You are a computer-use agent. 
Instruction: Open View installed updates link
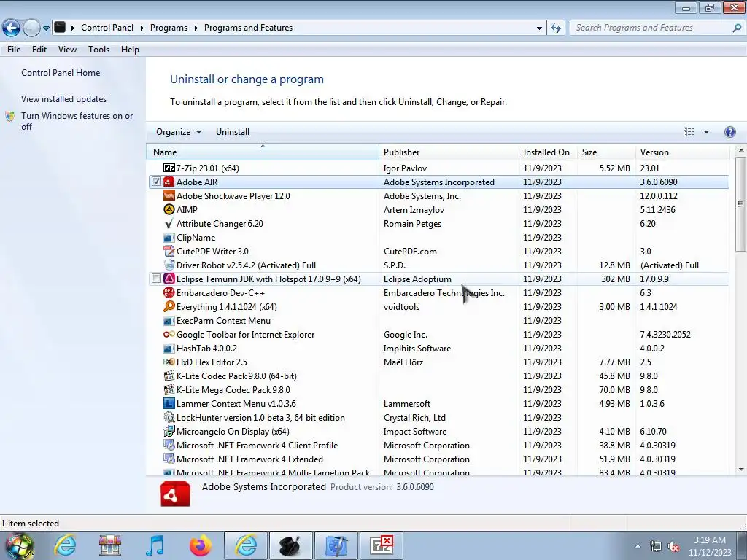[x=64, y=99]
